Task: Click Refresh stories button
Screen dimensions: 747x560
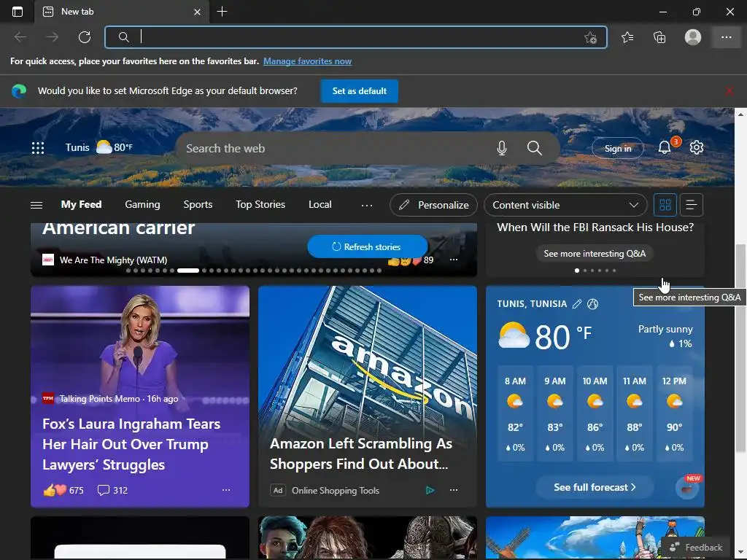Action: 368,246
